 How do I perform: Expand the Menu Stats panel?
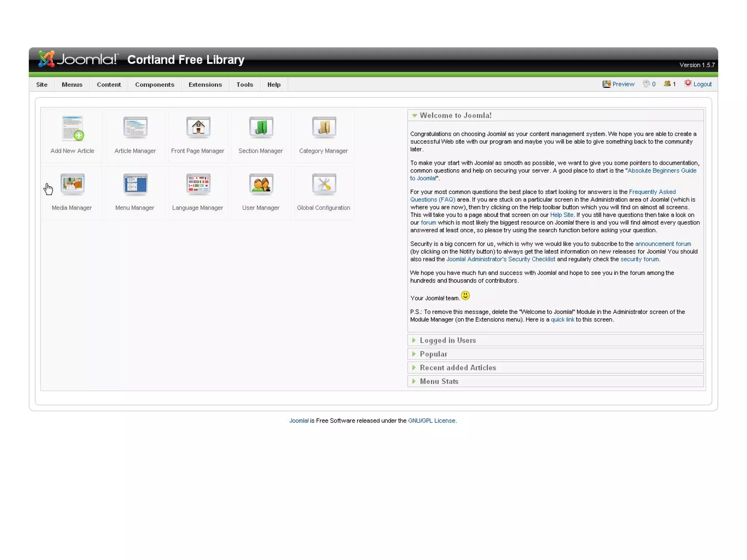point(556,381)
